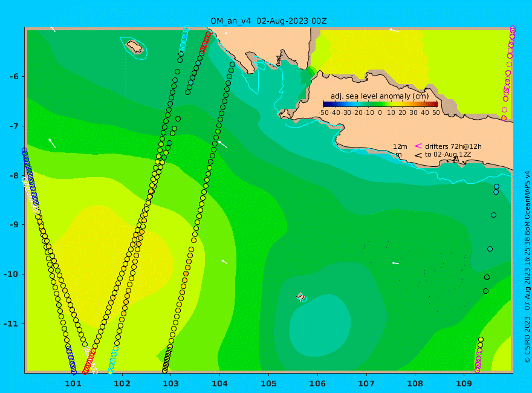This screenshot has width=532, height=393.
Task: Click latitude tick label '-11'
Action: (x=12, y=323)
